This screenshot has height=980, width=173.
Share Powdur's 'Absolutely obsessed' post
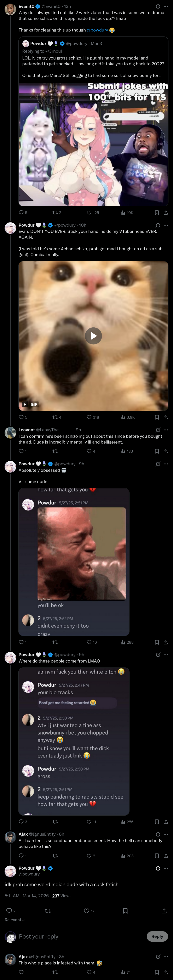pyautogui.click(x=166, y=642)
